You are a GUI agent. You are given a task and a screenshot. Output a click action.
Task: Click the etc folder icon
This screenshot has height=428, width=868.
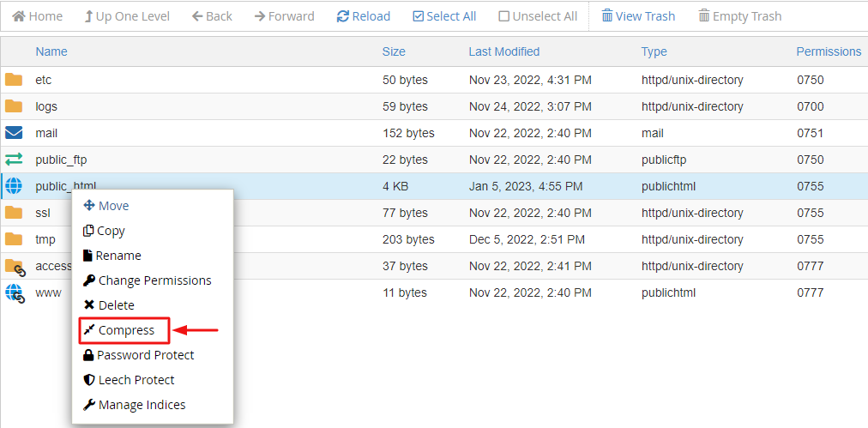click(x=14, y=80)
